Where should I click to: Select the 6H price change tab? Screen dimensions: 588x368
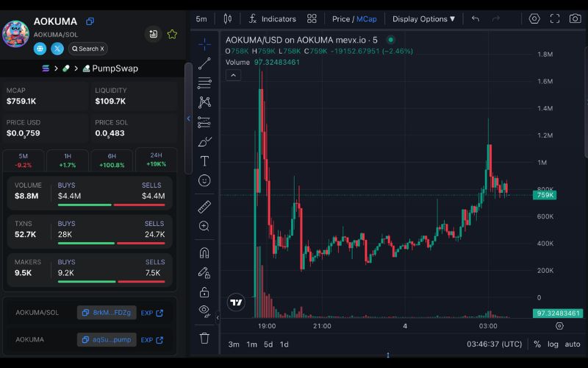click(x=112, y=160)
